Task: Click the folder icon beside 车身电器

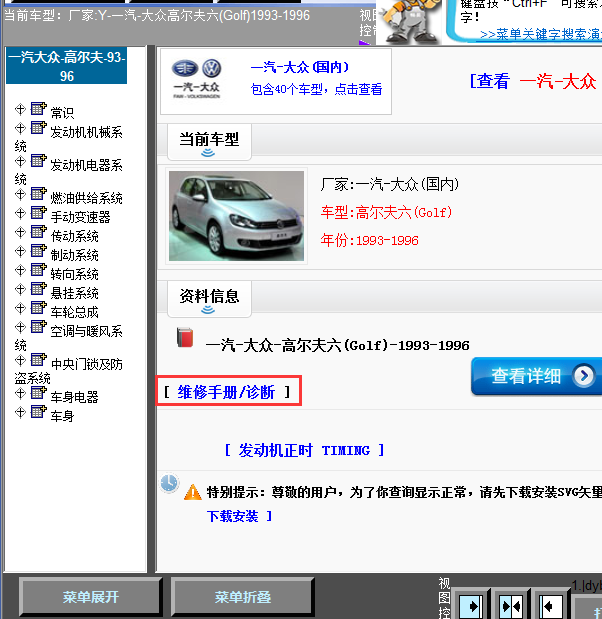Action: [x=39, y=393]
